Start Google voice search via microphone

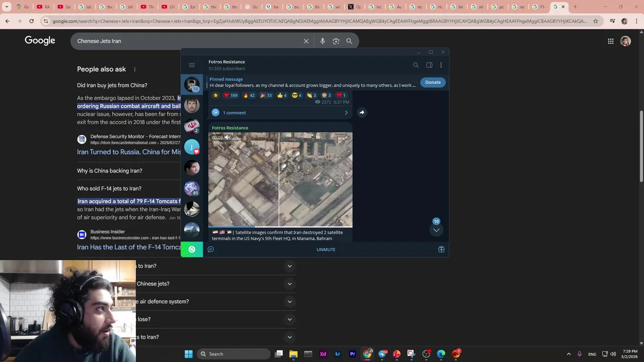(323, 41)
